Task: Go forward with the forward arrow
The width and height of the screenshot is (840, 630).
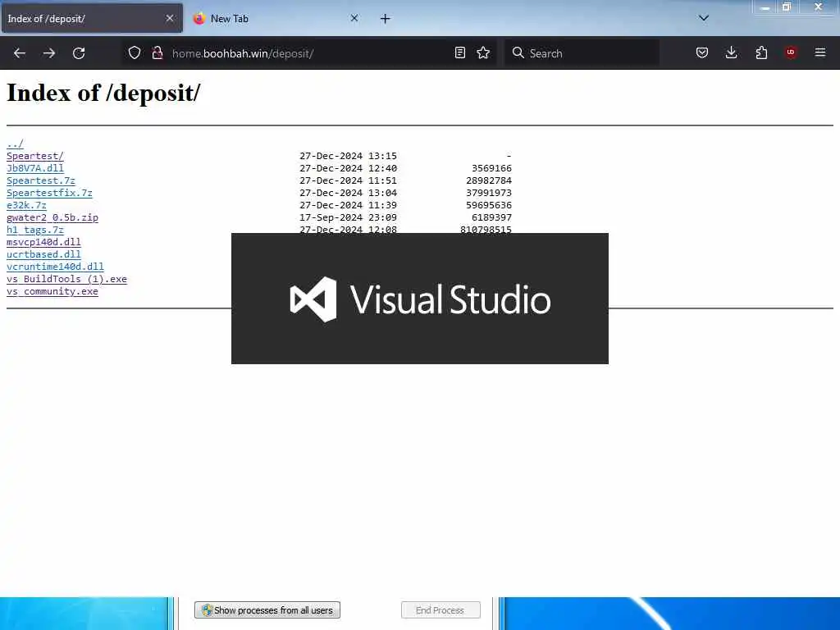Action: (48, 53)
